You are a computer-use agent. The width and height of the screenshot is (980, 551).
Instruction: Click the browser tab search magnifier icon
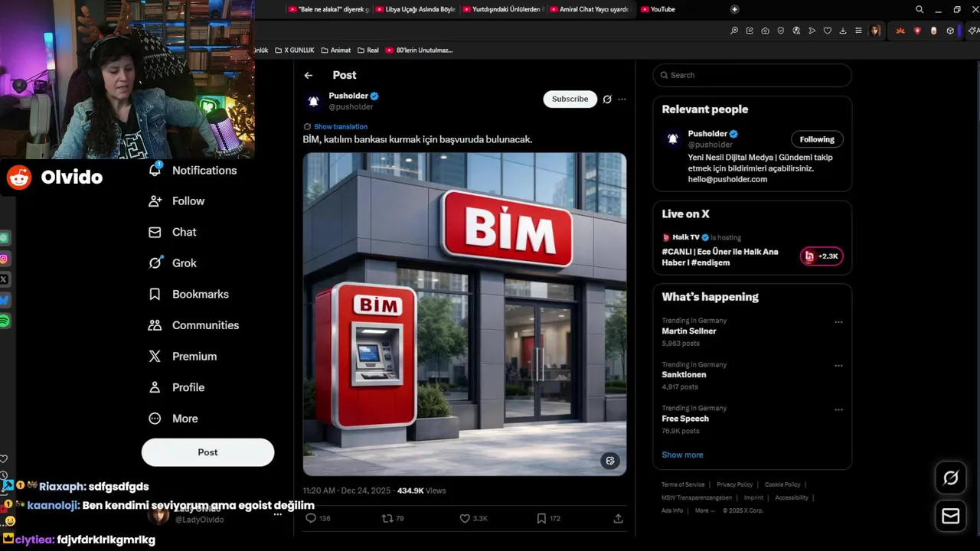(920, 9)
